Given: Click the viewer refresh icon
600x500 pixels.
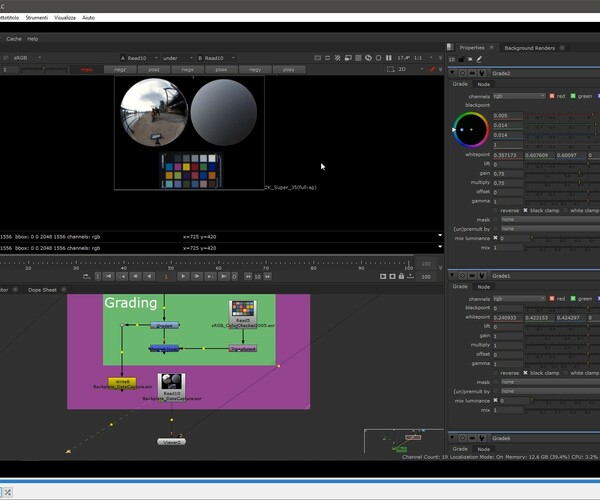Looking at the screenshot, I should coord(368,58).
